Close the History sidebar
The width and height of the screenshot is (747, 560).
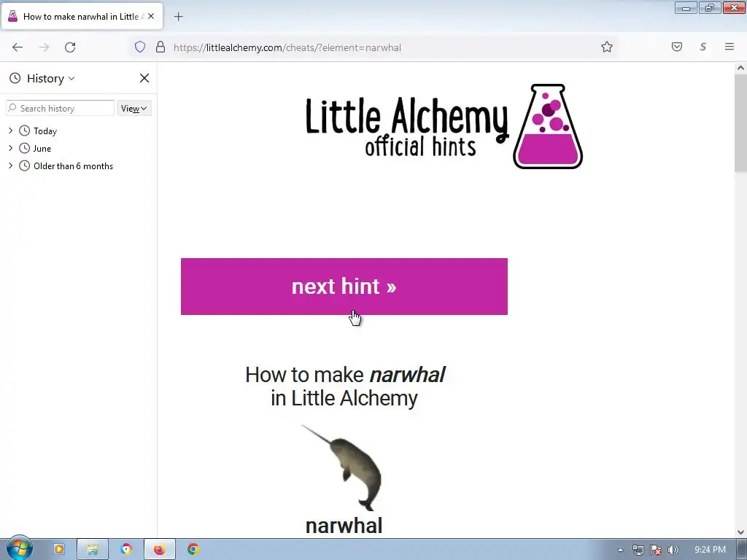pyautogui.click(x=144, y=78)
